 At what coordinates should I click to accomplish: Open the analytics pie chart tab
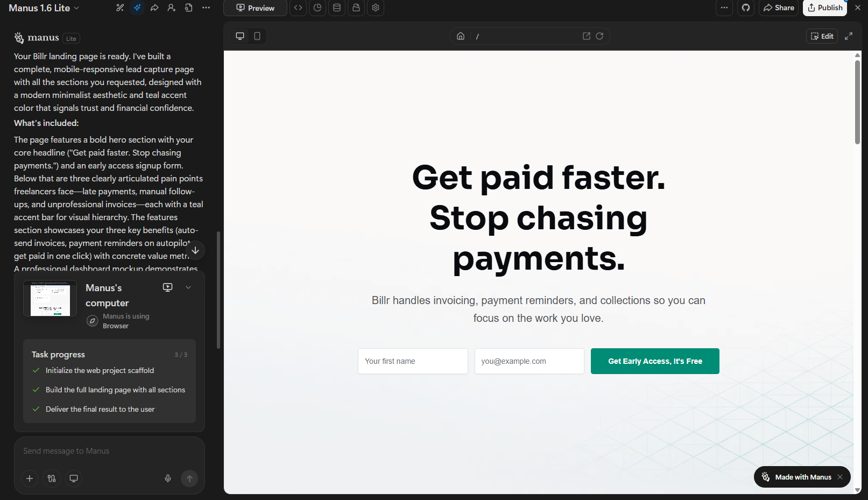pyautogui.click(x=317, y=8)
